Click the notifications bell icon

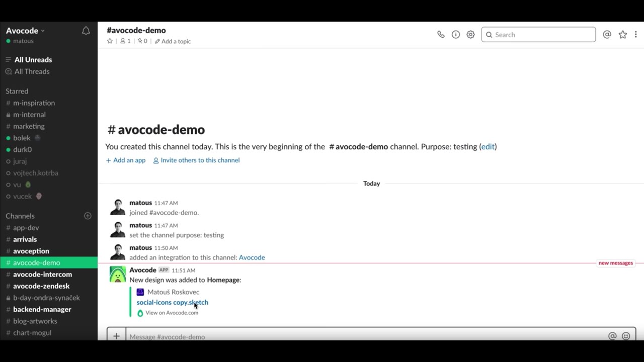click(x=86, y=31)
